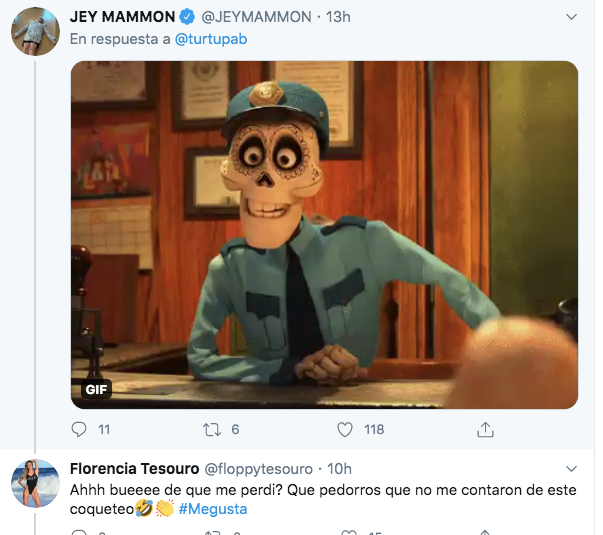
Task: Open @floppytesouro handle link
Action: click(258, 469)
